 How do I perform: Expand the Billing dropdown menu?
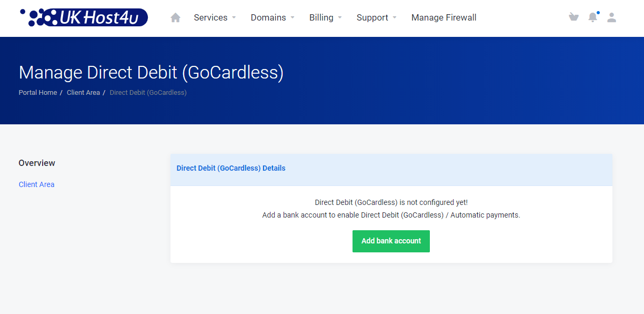coord(326,17)
